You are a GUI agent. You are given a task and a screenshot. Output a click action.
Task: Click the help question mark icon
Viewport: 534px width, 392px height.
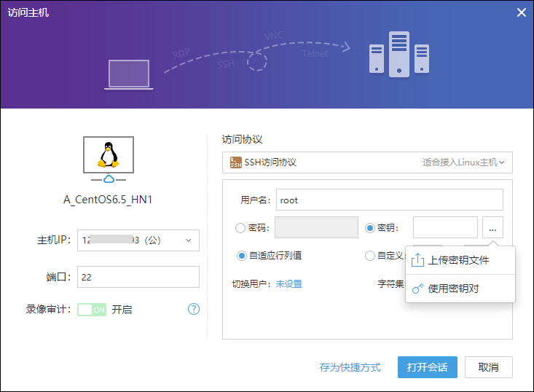point(193,309)
